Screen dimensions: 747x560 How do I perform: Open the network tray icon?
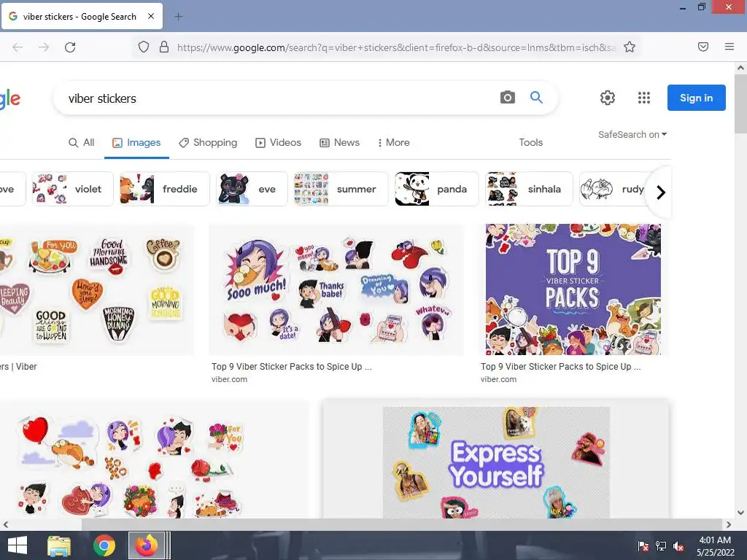[x=661, y=546]
